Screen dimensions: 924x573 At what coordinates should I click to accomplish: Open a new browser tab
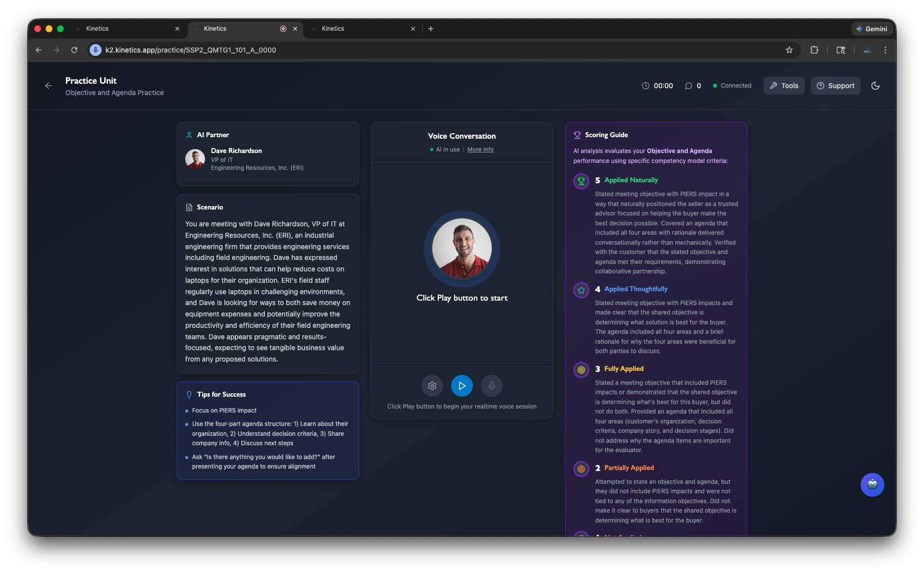pos(431,29)
